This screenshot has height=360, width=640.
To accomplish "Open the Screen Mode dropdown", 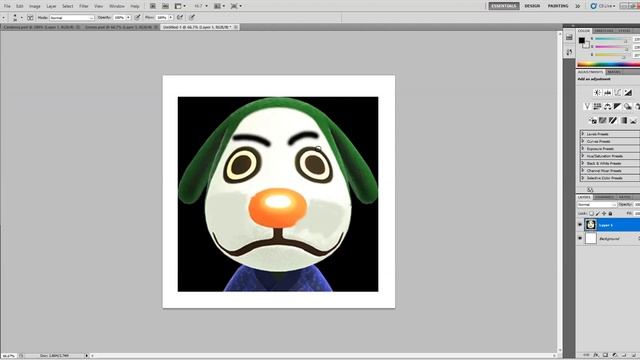I will pos(236,6).
